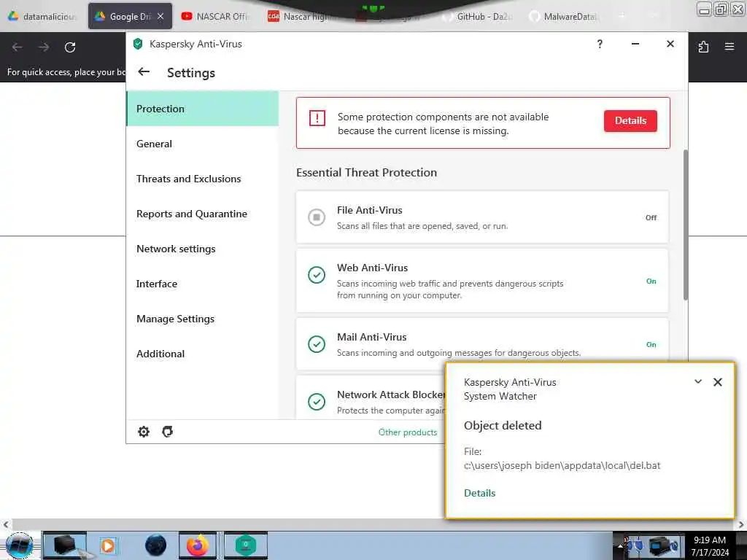
Task: Open Firefox extensions puzzle icon
Action: coord(703,47)
